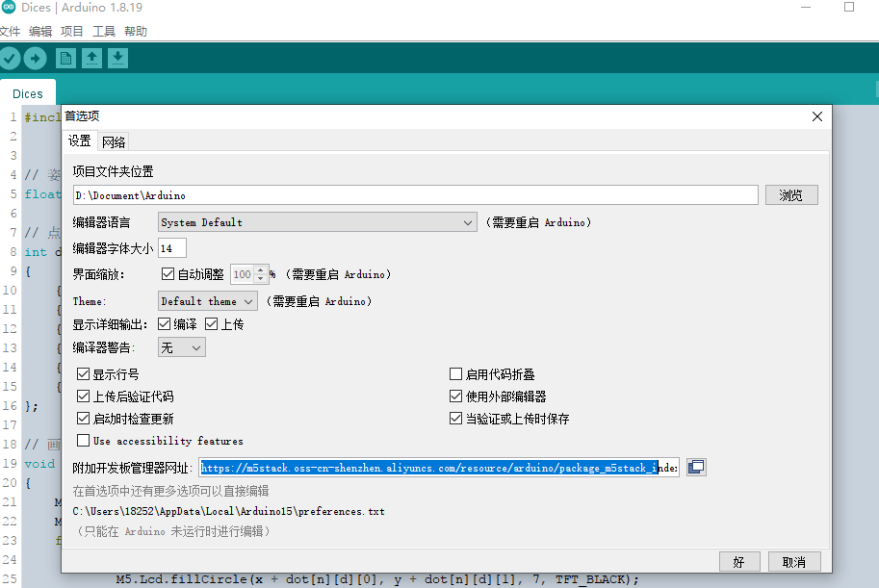Click the 好 confirm button
This screenshot has width=879, height=588.
point(739,561)
